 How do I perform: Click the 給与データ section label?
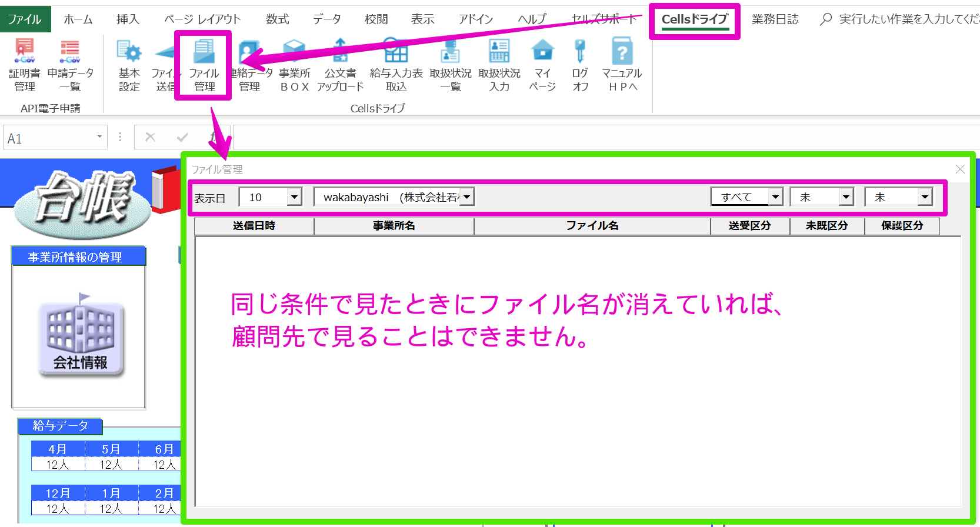coord(60,425)
